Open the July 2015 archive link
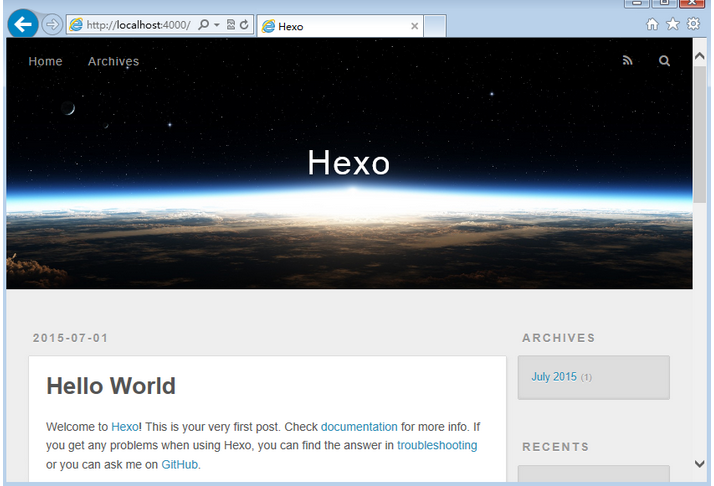 (554, 377)
